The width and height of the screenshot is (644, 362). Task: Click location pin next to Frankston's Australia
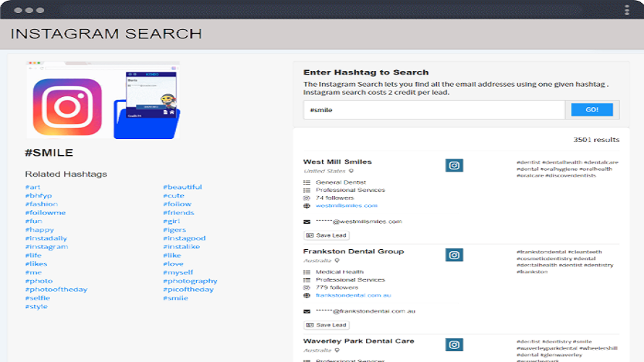tap(337, 261)
